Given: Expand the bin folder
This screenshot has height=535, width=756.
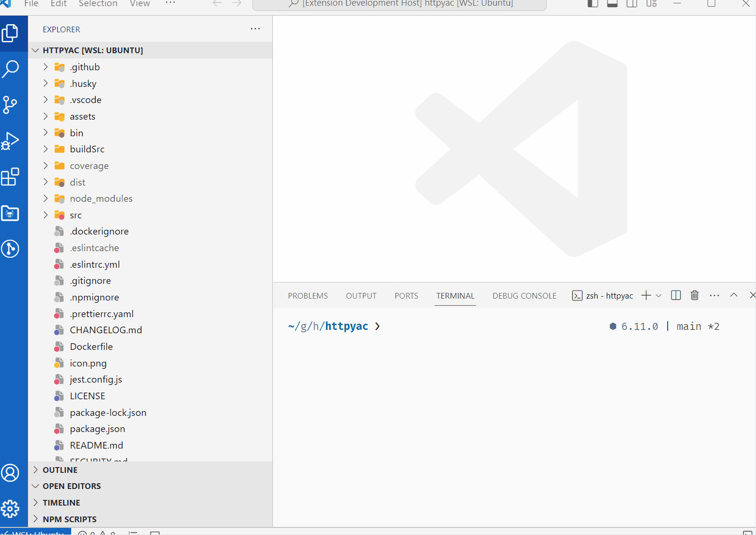Looking at the screenshot, I should pyautogui.click(x=150, y=133).
